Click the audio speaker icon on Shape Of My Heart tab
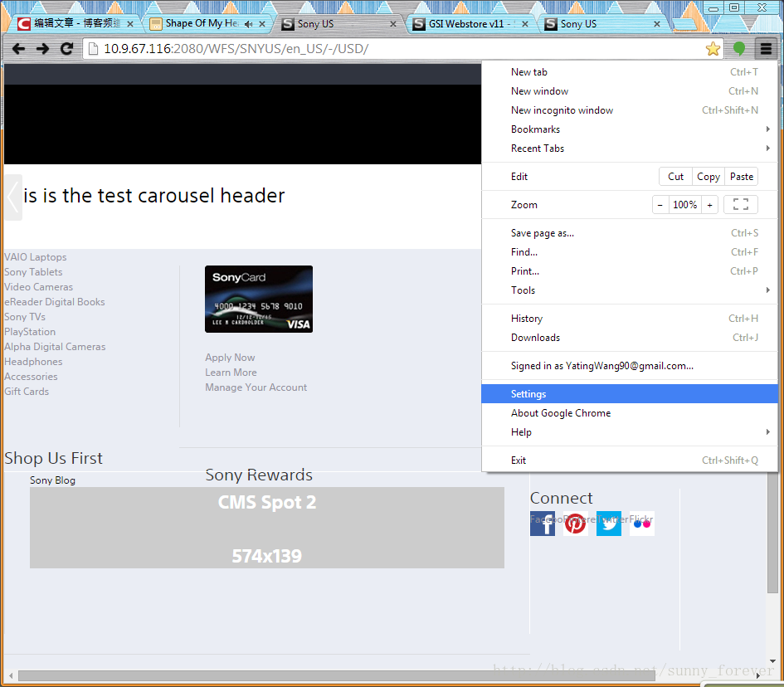The image size is (784, 687). click(249, 24)
